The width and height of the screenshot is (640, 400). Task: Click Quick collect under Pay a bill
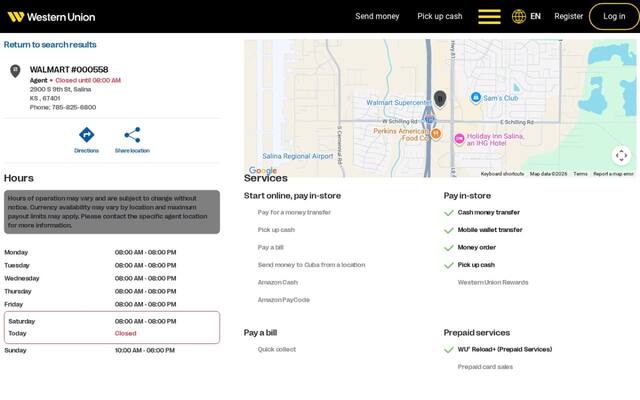(277, 350)
